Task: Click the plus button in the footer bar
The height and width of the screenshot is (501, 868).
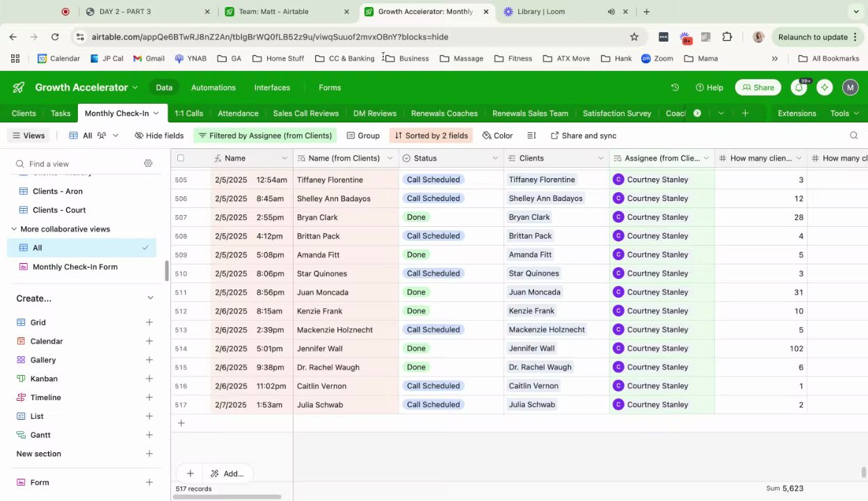Action: point(190,474)
